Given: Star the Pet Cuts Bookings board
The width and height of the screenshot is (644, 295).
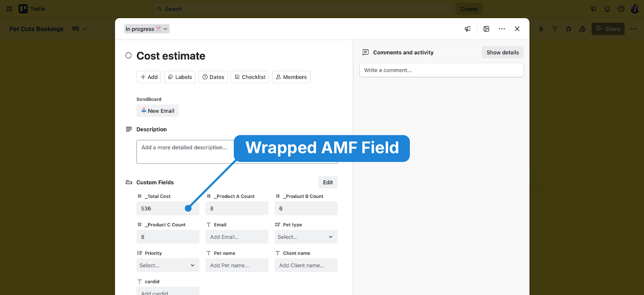Looking at the screenshot, I should tap(568, 29).
